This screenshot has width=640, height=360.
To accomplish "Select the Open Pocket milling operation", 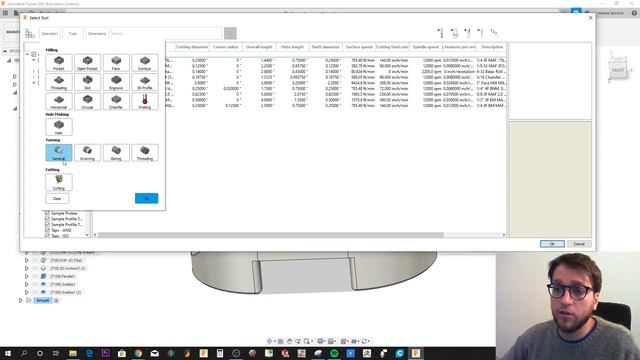I will click(x=87, y=62).
